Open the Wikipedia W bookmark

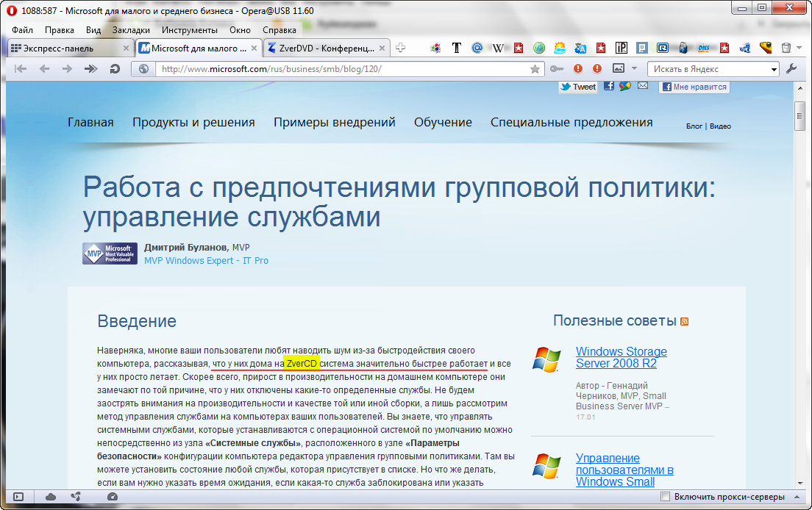click(498, 48)
